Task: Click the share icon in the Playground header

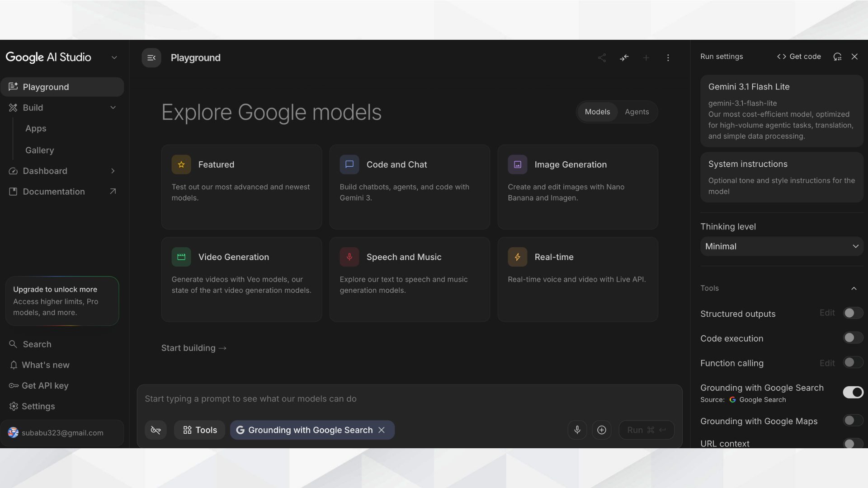Action: tap(602, 58)
